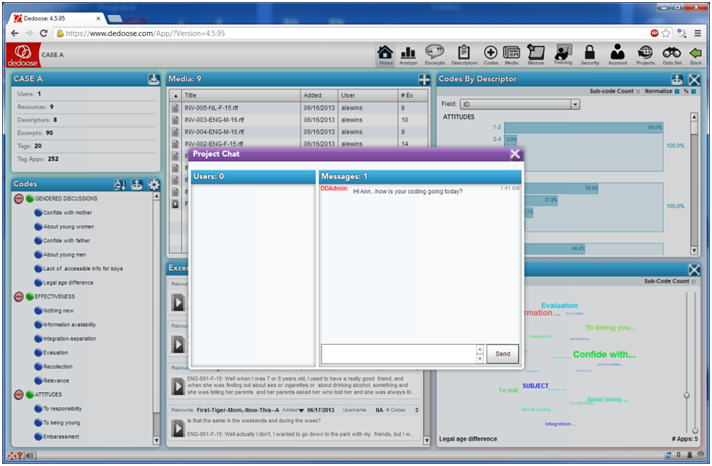Bookmark page with star icon

(666, 33)
